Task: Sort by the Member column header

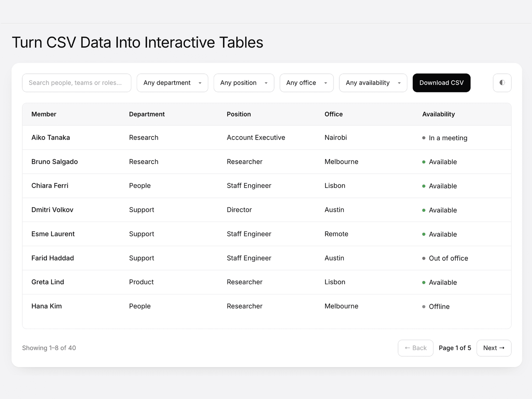Action: click(x=44, y=114)
